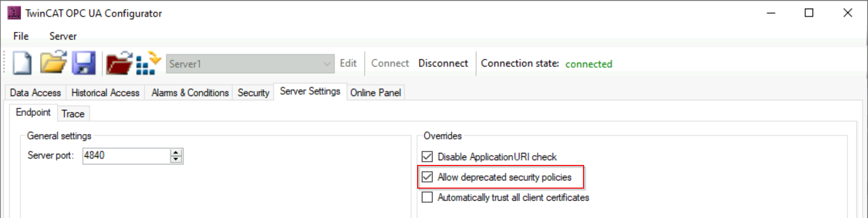Click the TwinCAT application icon in title bar
868x218 pixels.
[x=14, y=13]
